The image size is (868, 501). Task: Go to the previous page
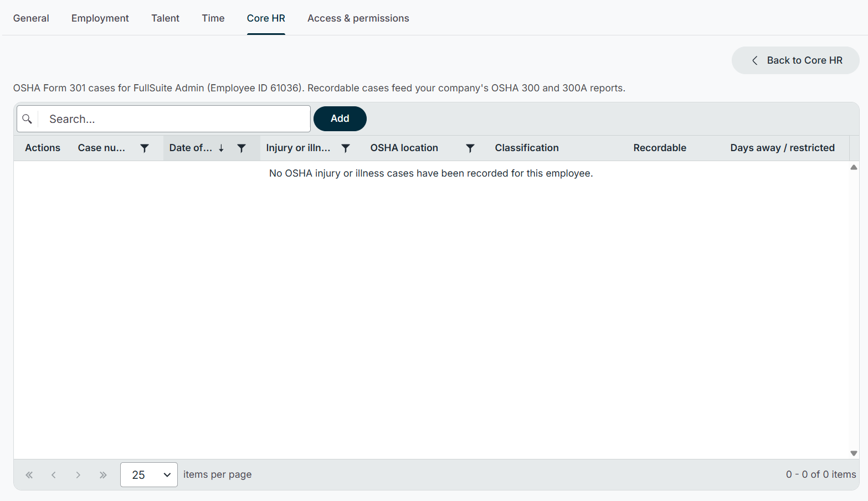(54, 475)
